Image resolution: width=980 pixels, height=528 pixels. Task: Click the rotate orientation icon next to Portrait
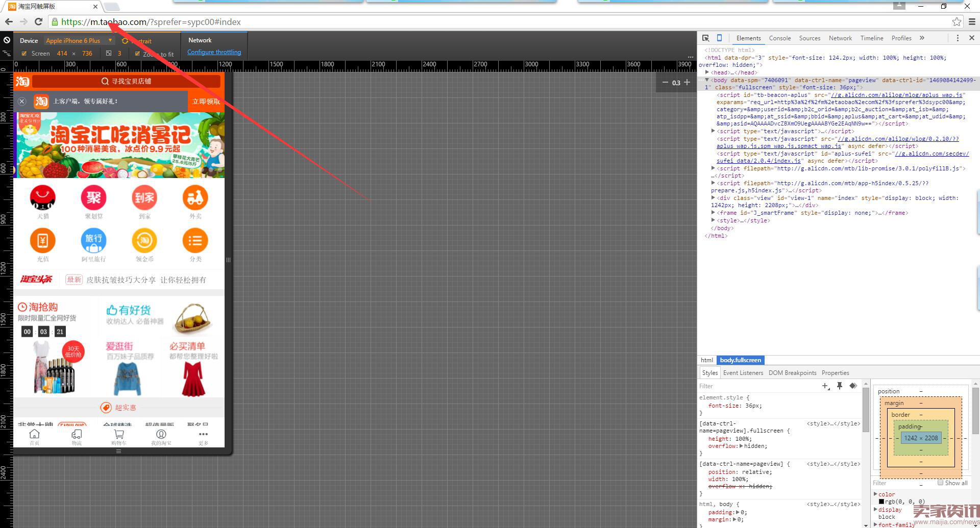pyautogui.click(x=125, y=41)
